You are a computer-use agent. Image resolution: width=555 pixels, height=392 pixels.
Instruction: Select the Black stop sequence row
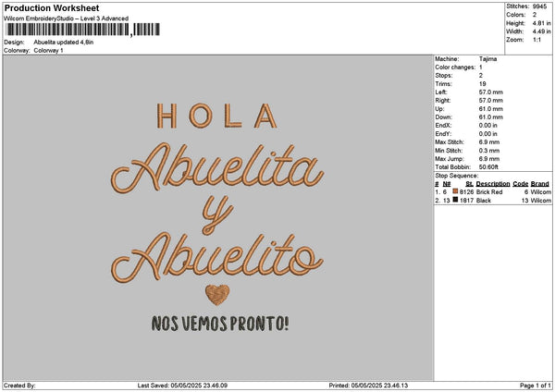pyautogui.click(x=493, y=201)
